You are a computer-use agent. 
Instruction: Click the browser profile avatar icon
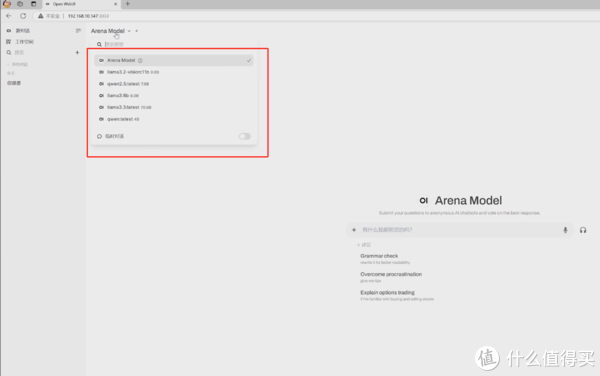point(7,4)
